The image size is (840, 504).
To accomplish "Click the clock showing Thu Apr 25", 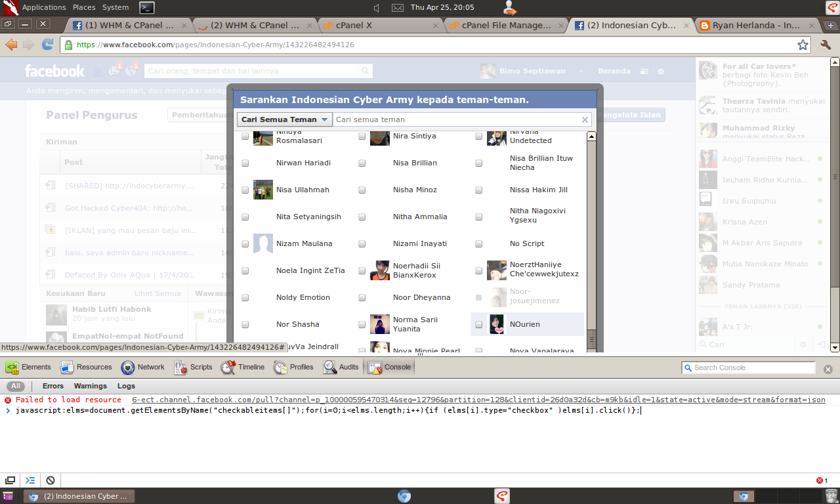I will pyautogui.click(x=442, y=7).
